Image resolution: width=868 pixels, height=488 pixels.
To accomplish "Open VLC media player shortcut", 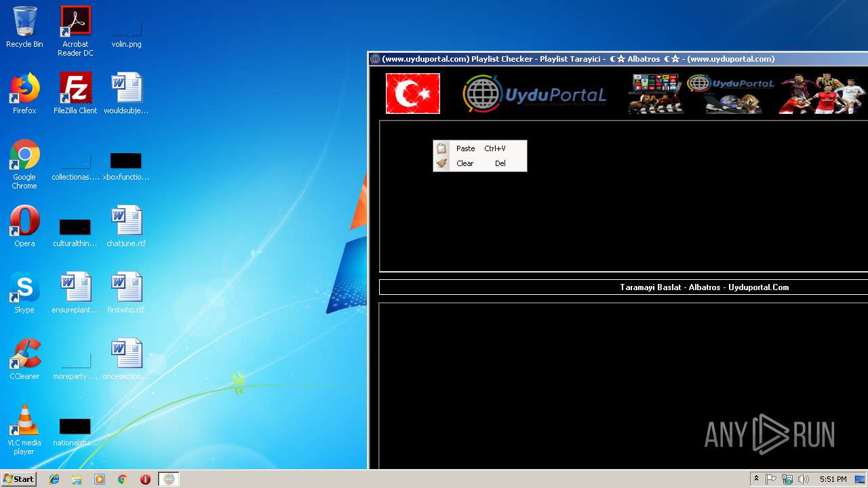I will click(x=24, y=430).
